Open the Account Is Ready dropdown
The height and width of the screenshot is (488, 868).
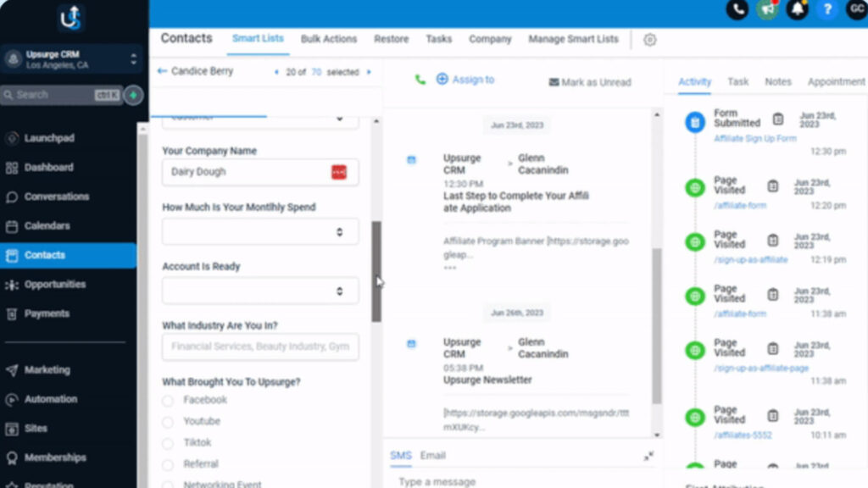[260, 291]
